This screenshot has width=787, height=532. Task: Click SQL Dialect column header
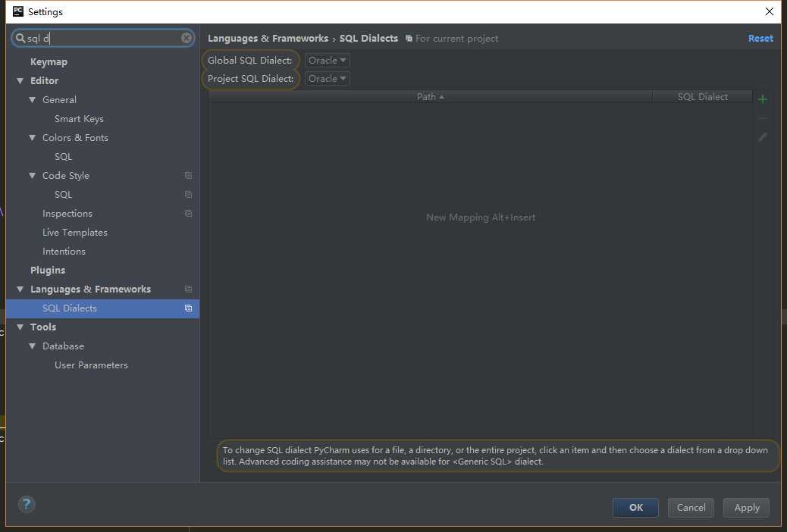pyautogui.click(x=702, y=97)
